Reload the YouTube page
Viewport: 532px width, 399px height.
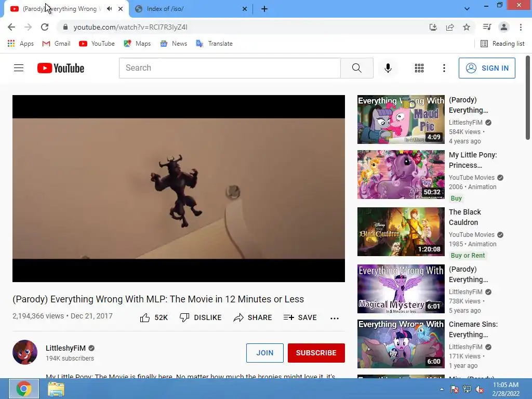pos(45,27)
